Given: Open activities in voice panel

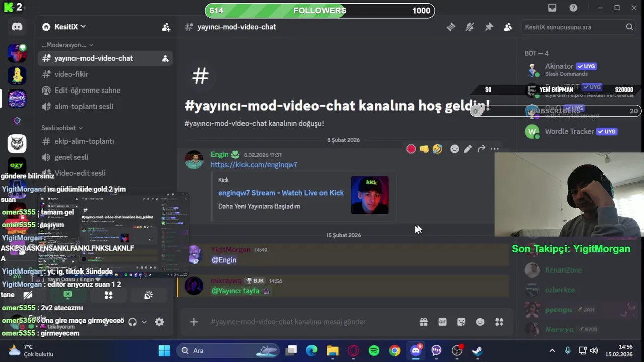Looking at the screenshot, I should tap(108, 295).
